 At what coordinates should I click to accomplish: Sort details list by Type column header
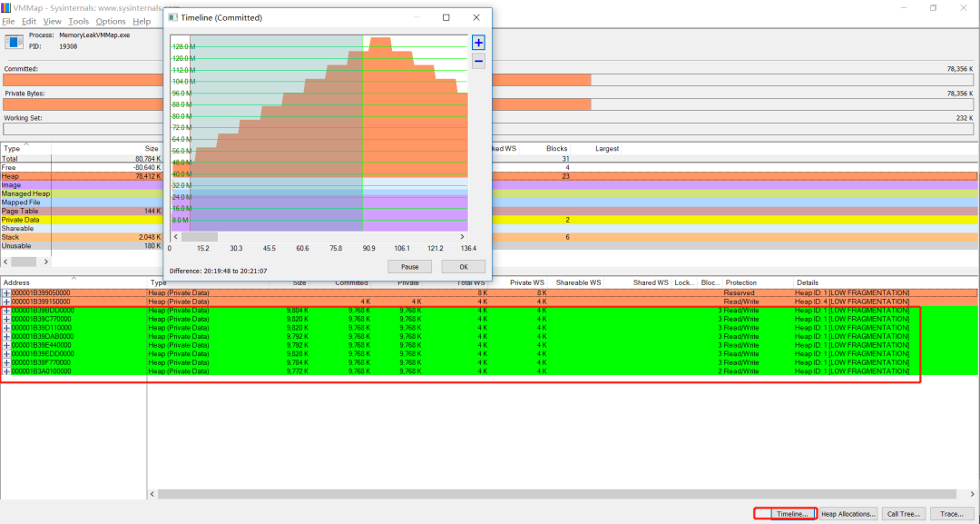208,282
